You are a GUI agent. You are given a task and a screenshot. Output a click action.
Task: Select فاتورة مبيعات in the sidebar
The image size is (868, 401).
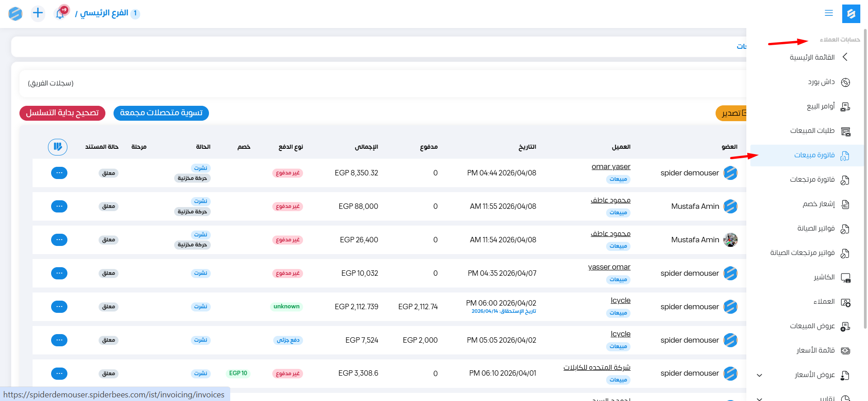click(814, 156)
